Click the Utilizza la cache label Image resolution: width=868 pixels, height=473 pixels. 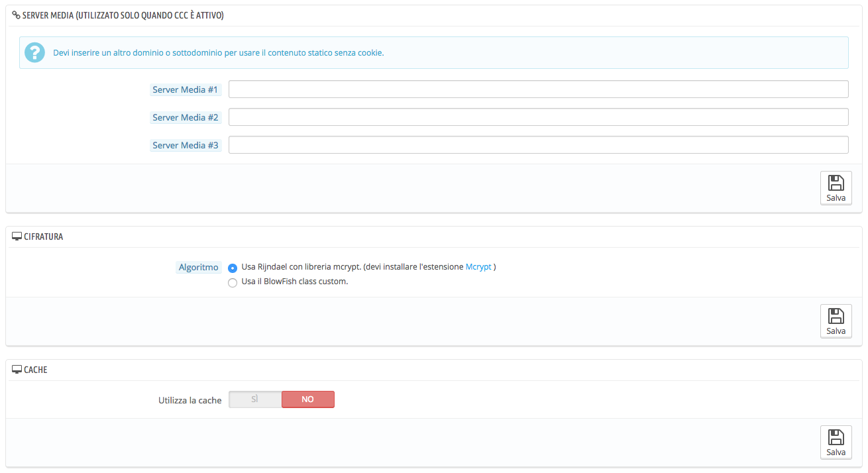(x=190, y=400)
